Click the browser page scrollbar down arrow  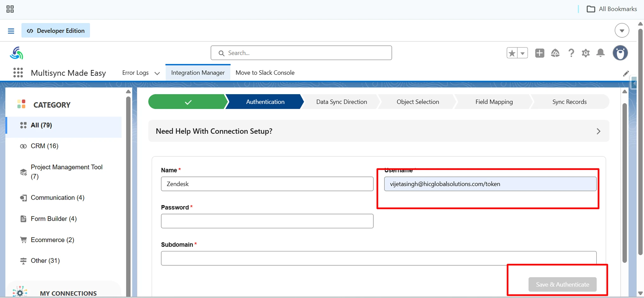point(640,293)
